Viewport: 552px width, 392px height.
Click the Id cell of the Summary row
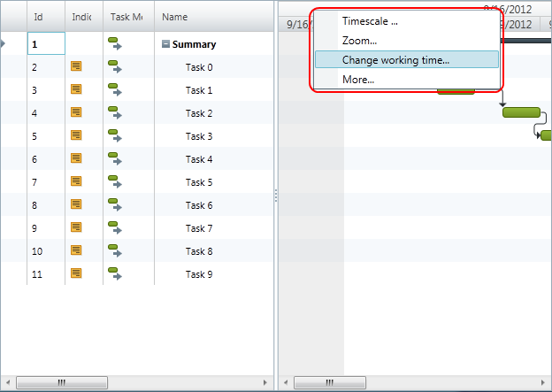[x=46, y=44]
